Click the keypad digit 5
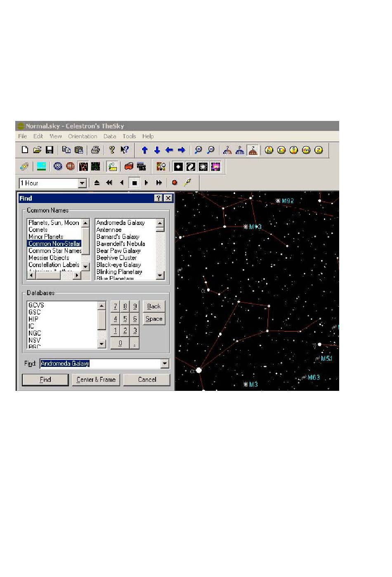Viewport: 392px width, 577px height. pyautogui.click(x=125, y=319)
